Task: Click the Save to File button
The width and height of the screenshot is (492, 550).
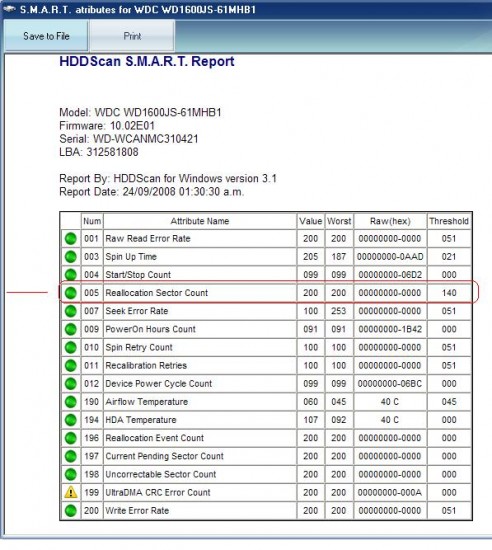Action: pos(46,36)
